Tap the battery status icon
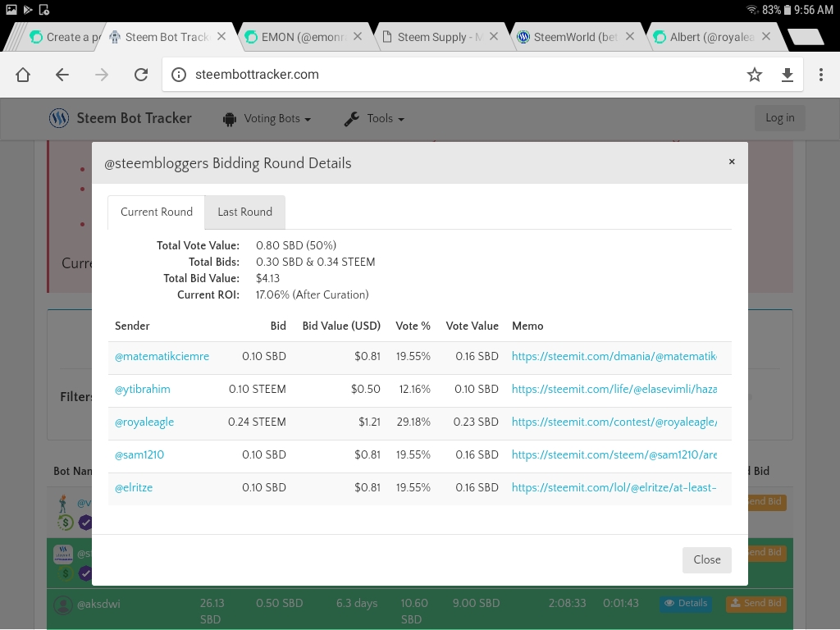Screen dimensions: 840x630 (787, 10)
